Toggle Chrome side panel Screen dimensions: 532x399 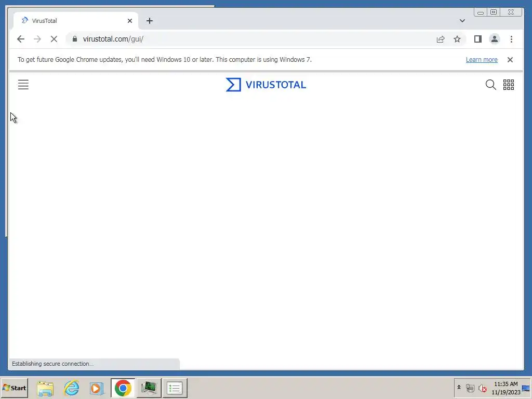(478, 39)
